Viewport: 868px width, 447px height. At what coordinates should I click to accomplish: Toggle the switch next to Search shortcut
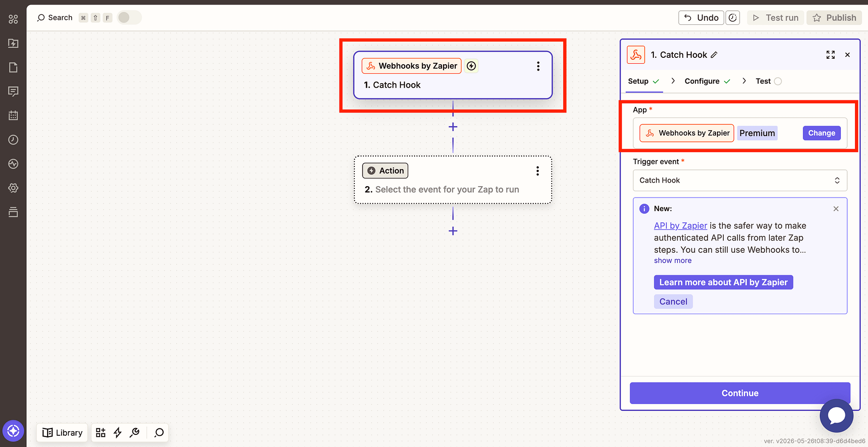click(x=129, y=18)
